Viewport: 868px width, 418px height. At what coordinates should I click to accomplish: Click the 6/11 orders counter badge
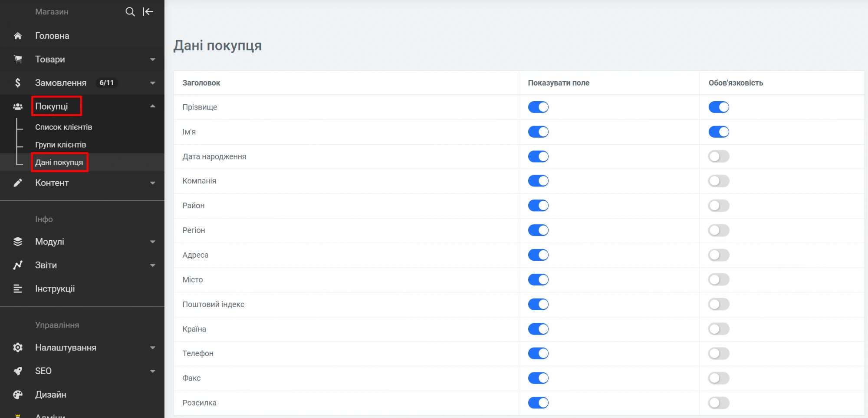[x=106, y=83]
